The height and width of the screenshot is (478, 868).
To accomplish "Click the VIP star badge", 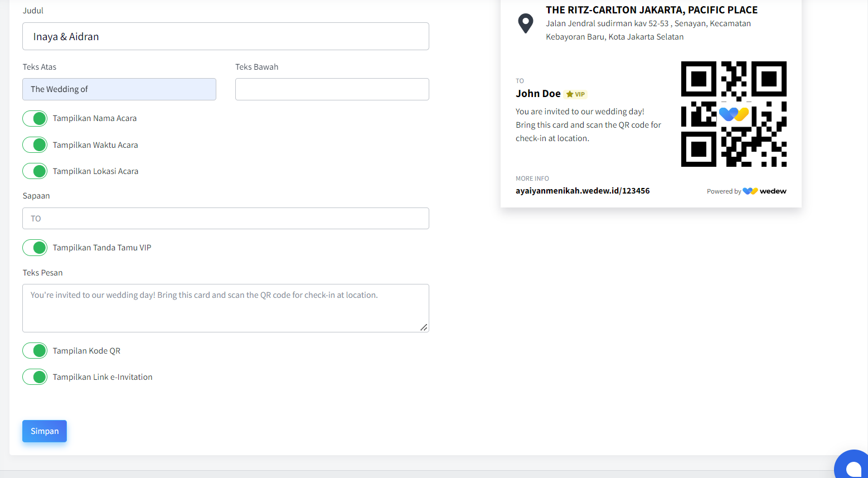I will click(575, 94).
